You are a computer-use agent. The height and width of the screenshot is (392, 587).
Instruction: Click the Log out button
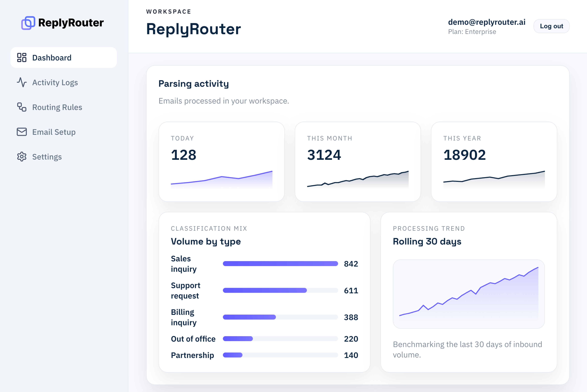(551, 26)
